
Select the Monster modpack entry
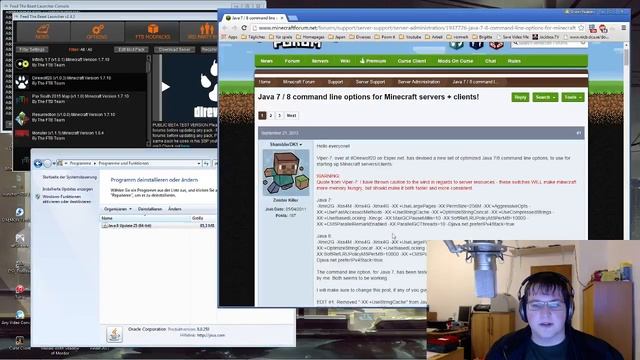[x=81, y=135]
